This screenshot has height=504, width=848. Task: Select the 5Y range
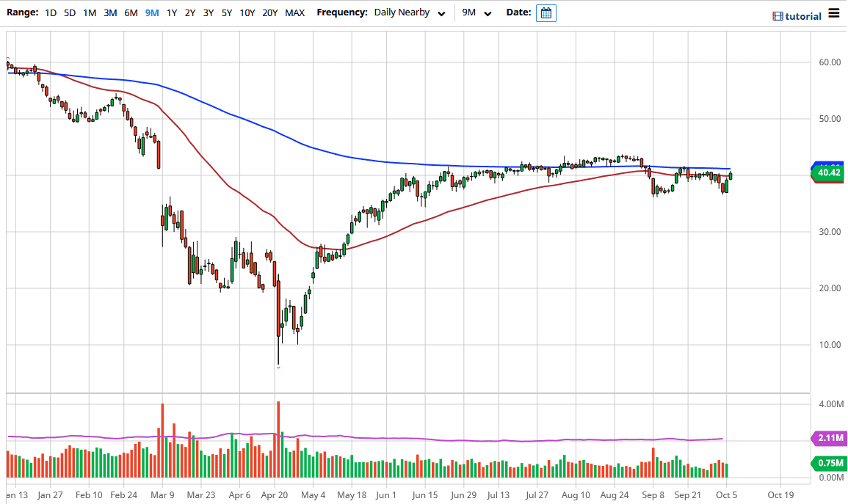(226, 12)
